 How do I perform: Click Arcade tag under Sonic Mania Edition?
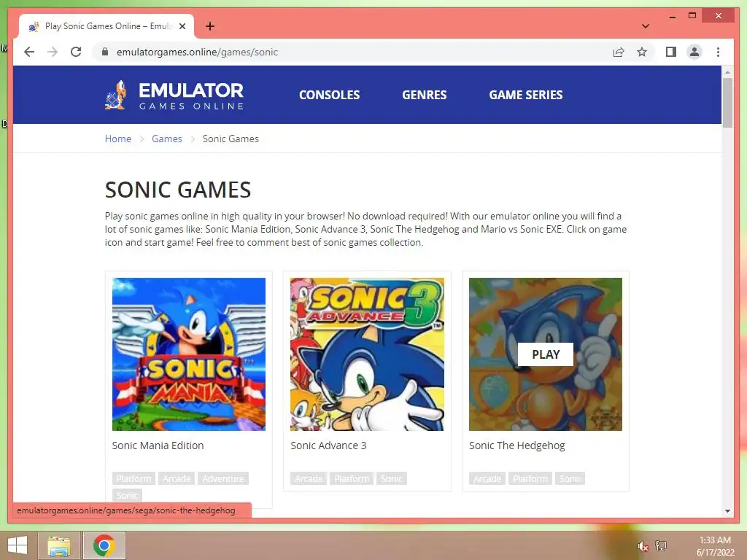tap(177, 478)
